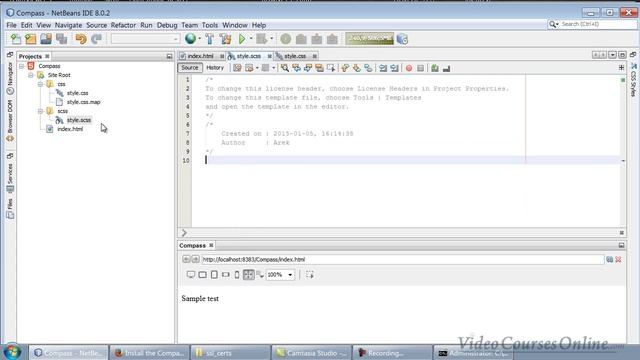Collapse the Site Root tree node

pyautogui.click(x=31, y=75)
